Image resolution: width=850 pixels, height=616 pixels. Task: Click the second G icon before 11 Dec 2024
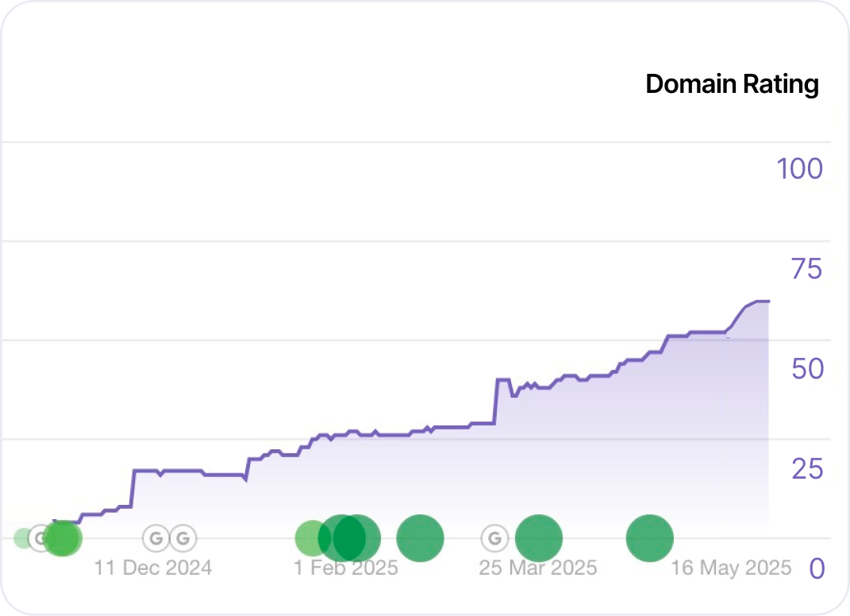183,538
